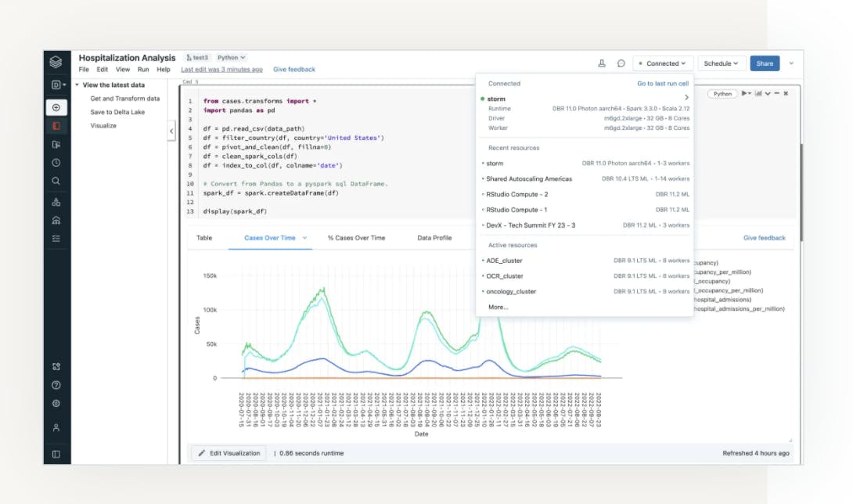This screenshot has height=504, width=853.
Task: Open the recents clock icon
Action: pos(56,163)
